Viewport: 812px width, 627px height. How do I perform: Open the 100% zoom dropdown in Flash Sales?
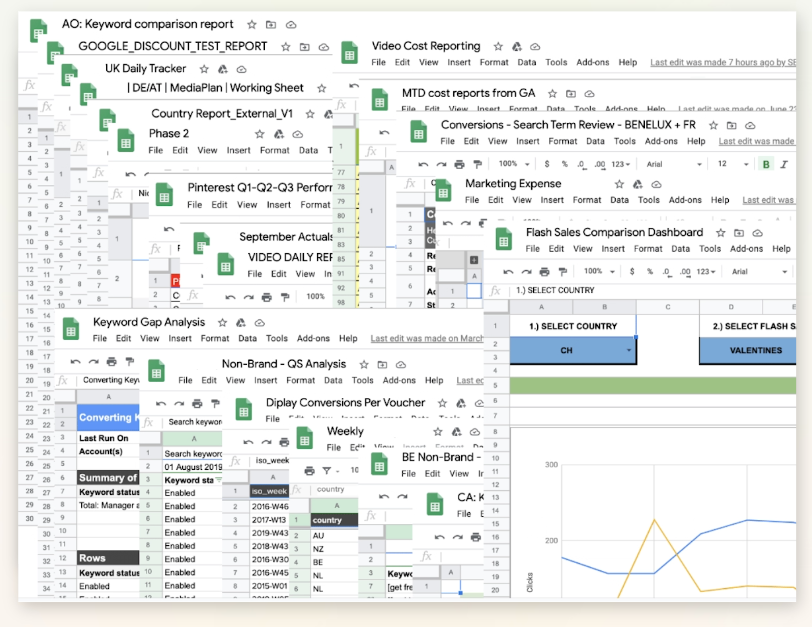(x=599, y=271)
